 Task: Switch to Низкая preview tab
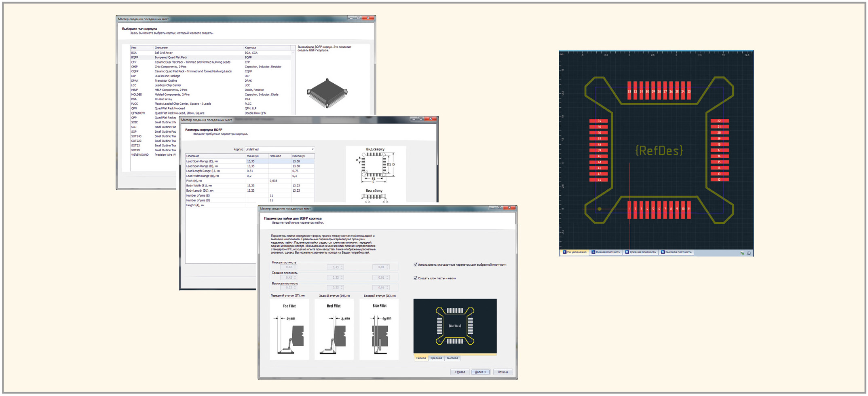click(x=421, y=358)
